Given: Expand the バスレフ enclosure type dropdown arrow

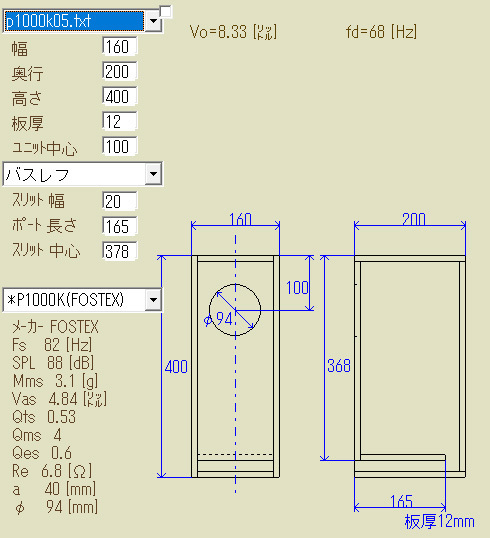Looking at the screenshot, I should click(x=153, y=174).
